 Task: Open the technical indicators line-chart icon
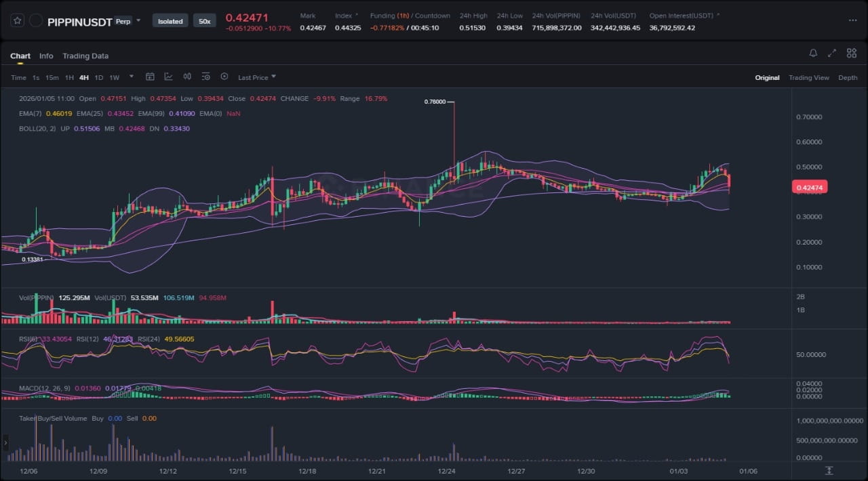pos(168,77)
